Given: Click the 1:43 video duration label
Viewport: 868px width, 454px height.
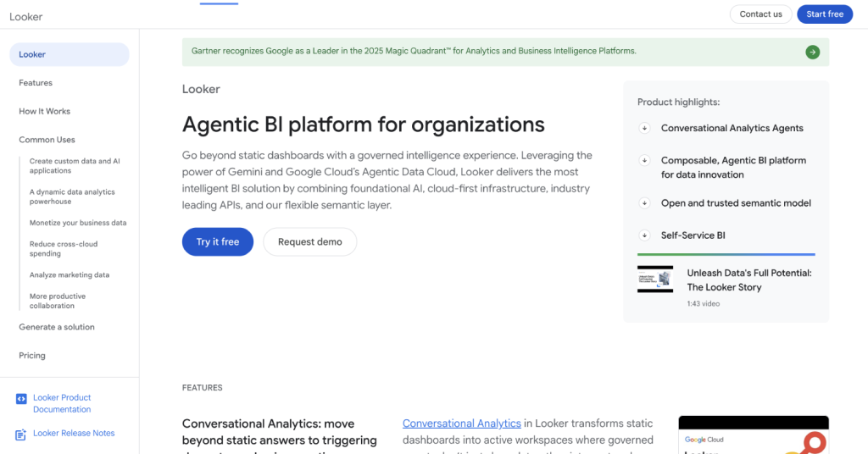Looking at the screenshot, I should 703,303.
